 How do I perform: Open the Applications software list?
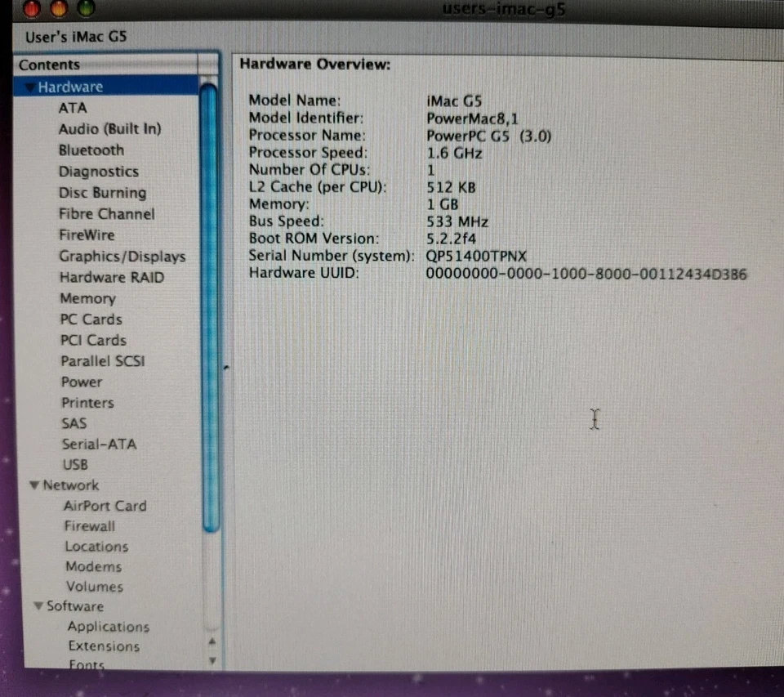[107, 626]
